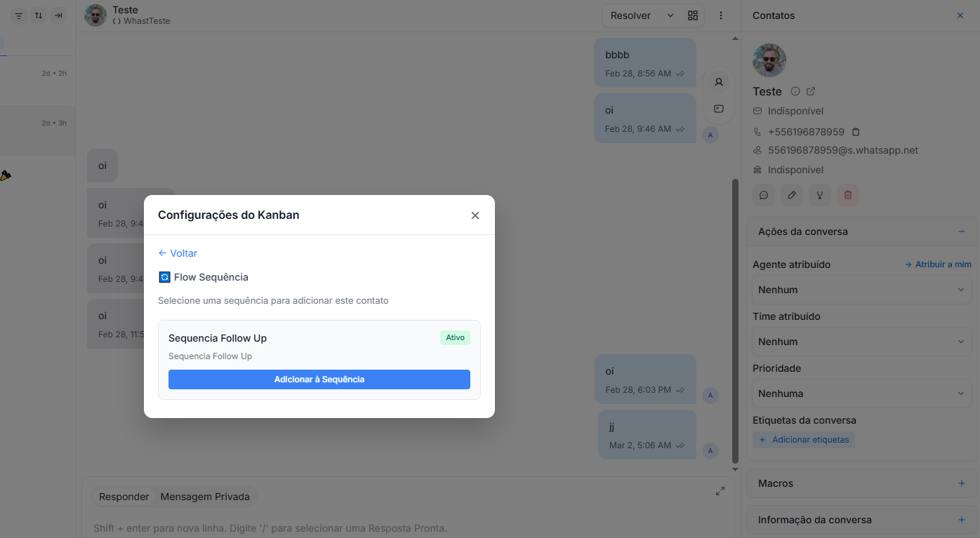Open the Prioridade dropdown showing Nenhuma
Image resolution: width=980 pixels, height=538 pixels.
(861, 394)
